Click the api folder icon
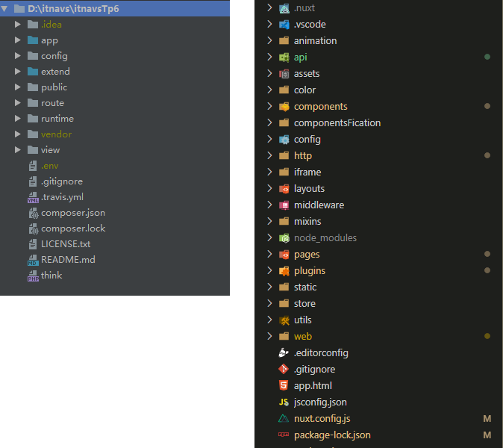Viewport: 503px width, 448px height. 284,57
